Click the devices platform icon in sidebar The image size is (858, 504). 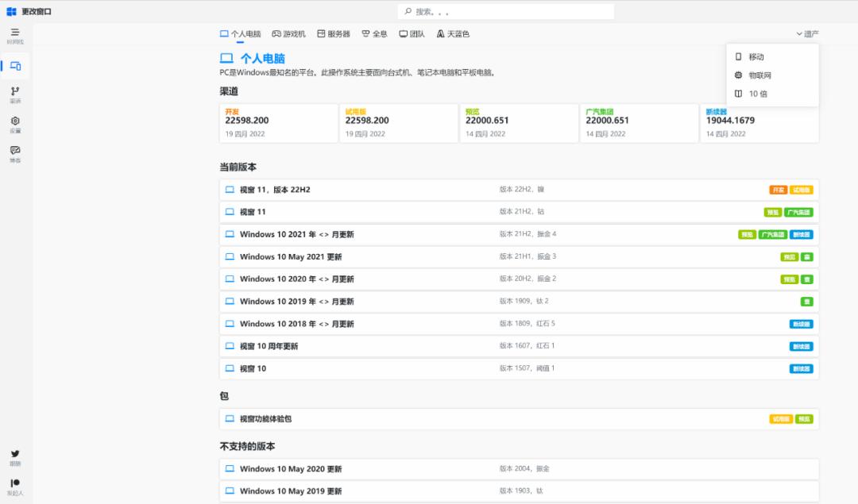click(x=15, y=66)
